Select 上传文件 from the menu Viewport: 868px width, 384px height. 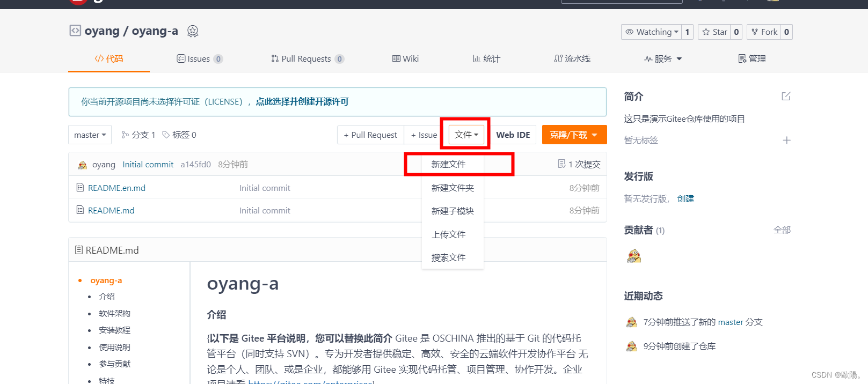(x=453, y=234)
